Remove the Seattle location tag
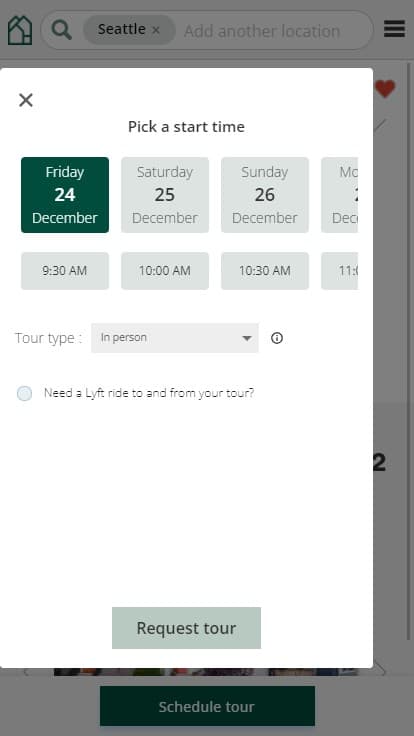 156,30
